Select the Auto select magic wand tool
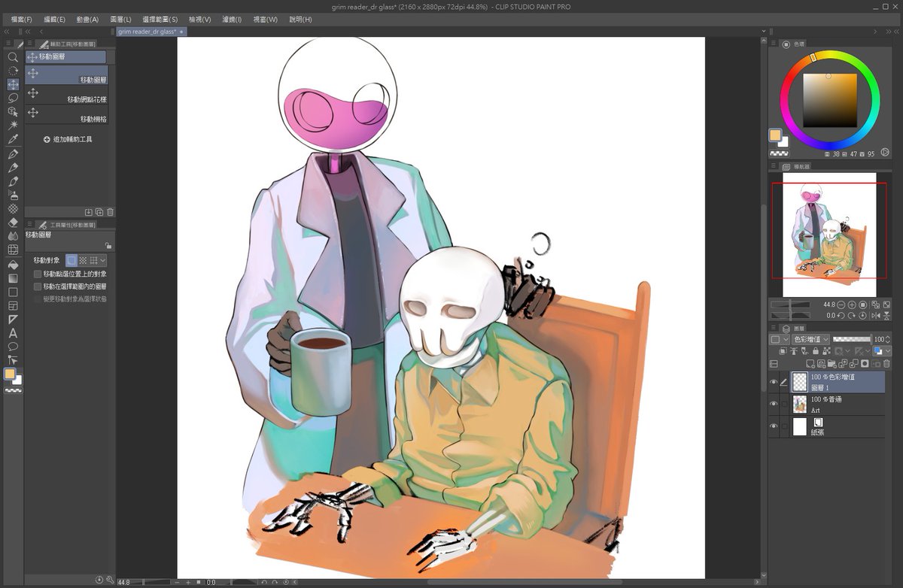This screenshot has height=588, width=903. point(13,125)
